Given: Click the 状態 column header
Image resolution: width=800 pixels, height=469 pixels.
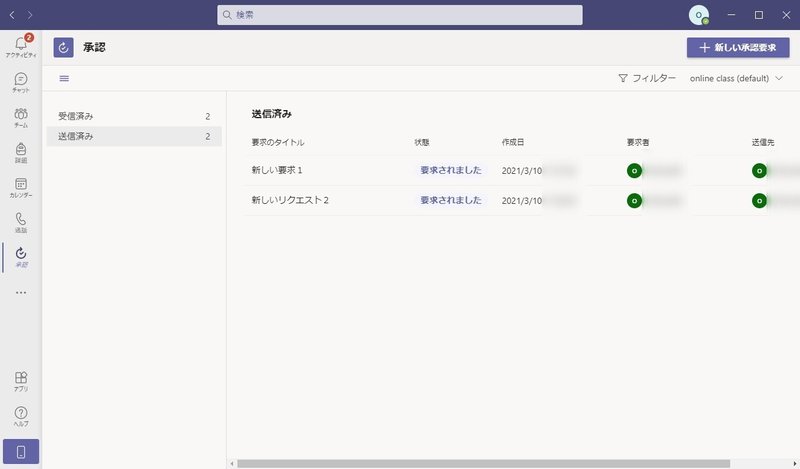Looking at the screenshot, I should (x=421, y=142).
